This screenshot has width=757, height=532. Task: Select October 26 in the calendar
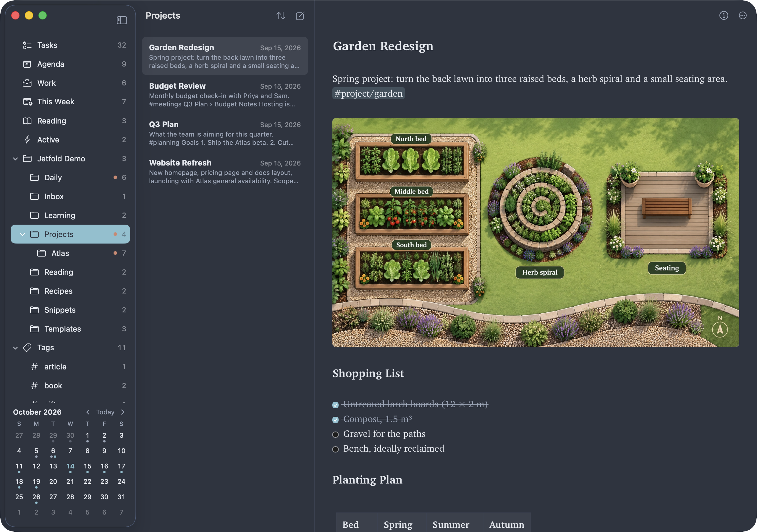coord(36,497)
